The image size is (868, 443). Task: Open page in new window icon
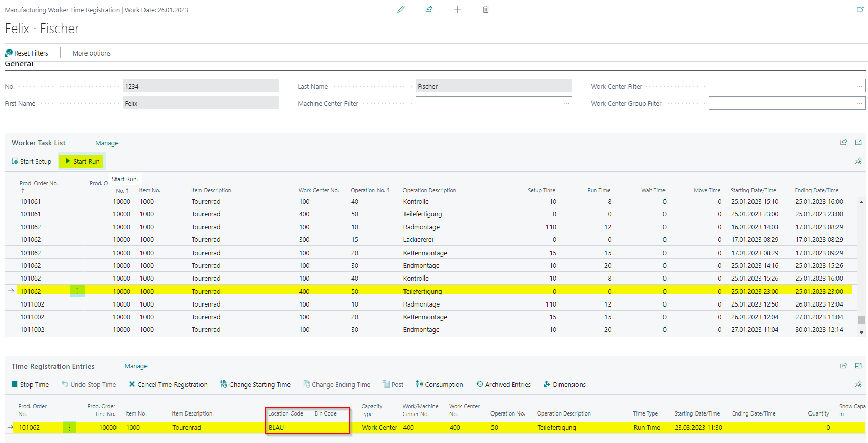[x=860, y=9]
